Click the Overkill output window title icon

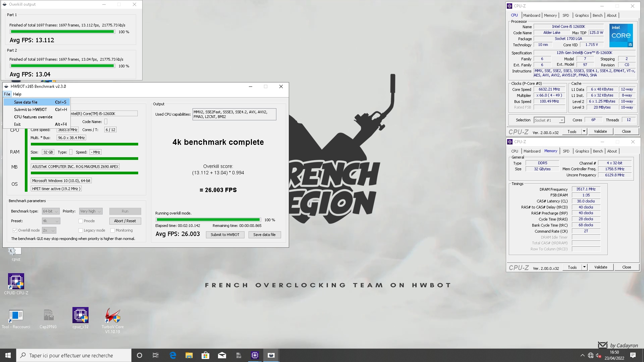click(5, 4)
